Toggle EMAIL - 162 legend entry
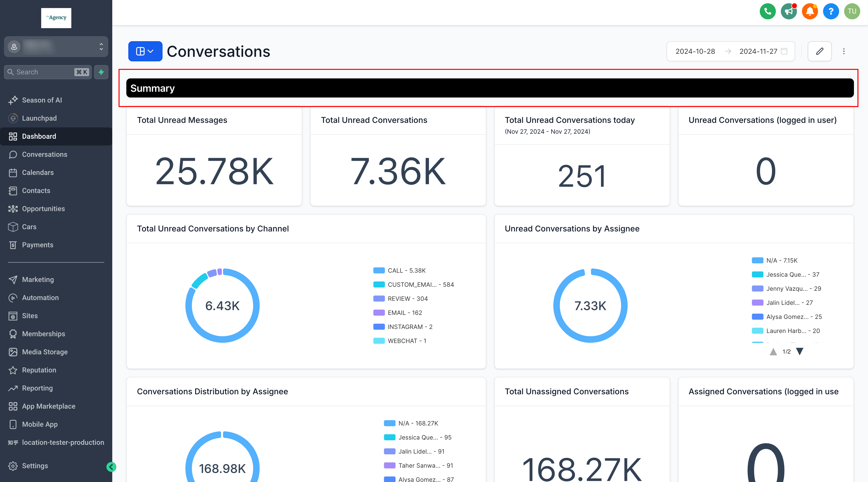The width and height of the screenshot is (868, 482). (398, 313)
